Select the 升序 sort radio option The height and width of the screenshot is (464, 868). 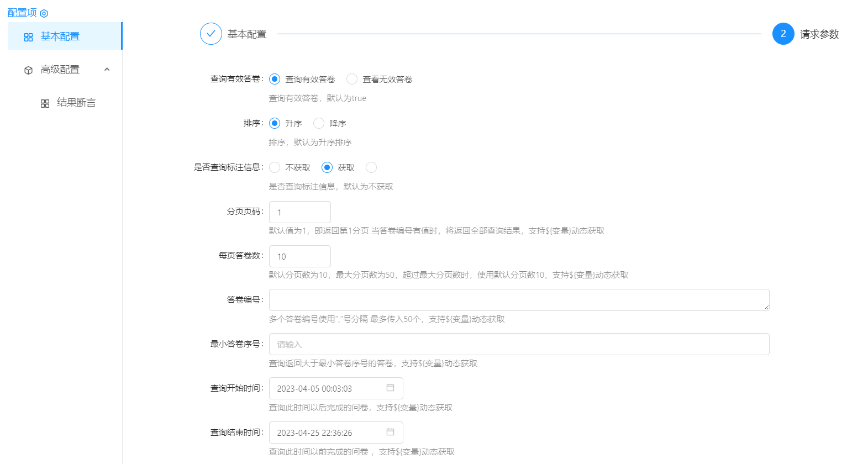coord(275,123)
